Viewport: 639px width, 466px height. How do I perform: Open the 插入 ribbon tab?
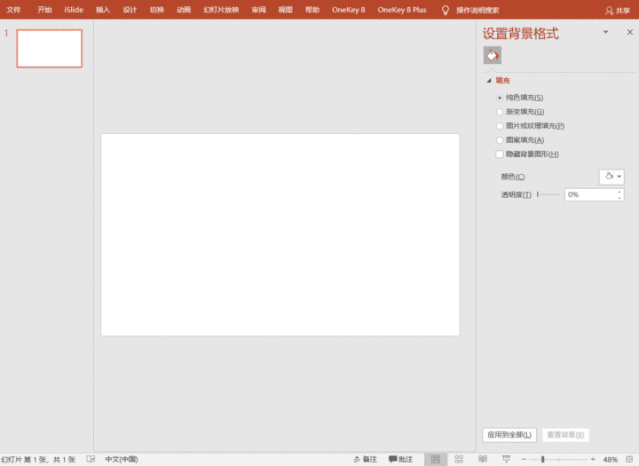pos(103,10)
